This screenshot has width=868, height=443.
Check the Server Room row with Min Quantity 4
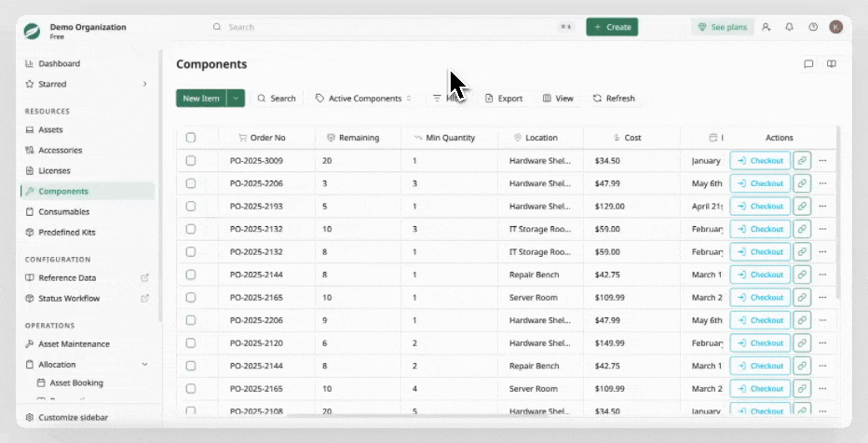pyautogui.click(x=191, y=388)
